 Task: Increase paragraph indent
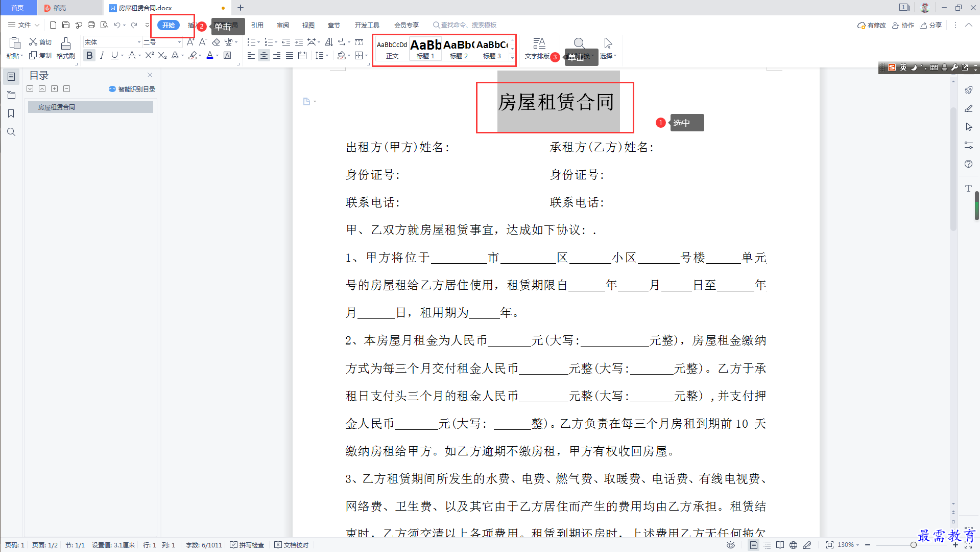pyautogui.click(x=299, y=42)
